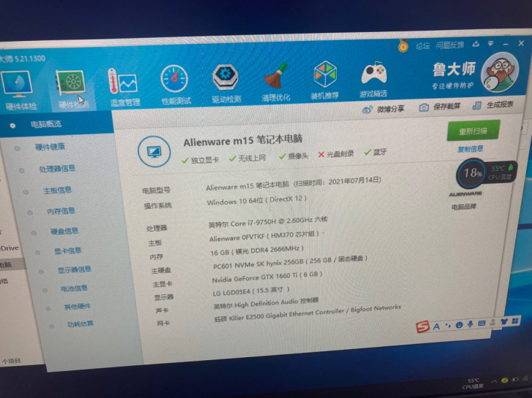Open 内存信息 sidebar item
The image size is (532, 398).
61,211
